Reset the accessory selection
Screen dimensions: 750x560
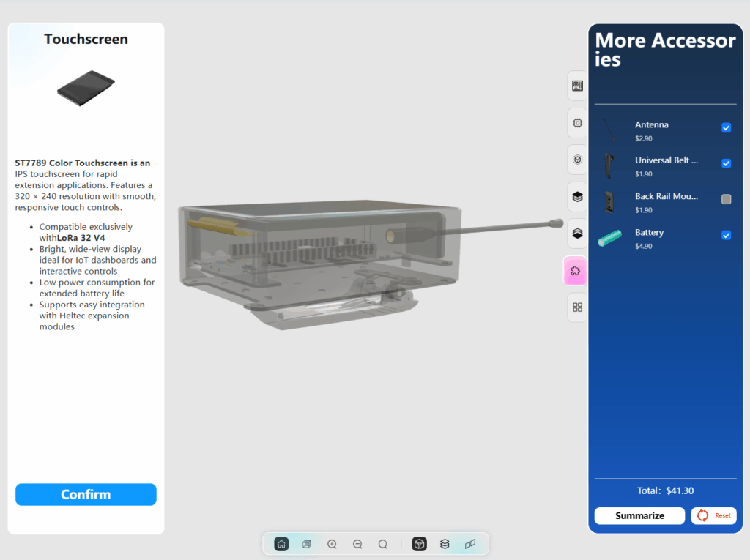click(x=713, y=516)
